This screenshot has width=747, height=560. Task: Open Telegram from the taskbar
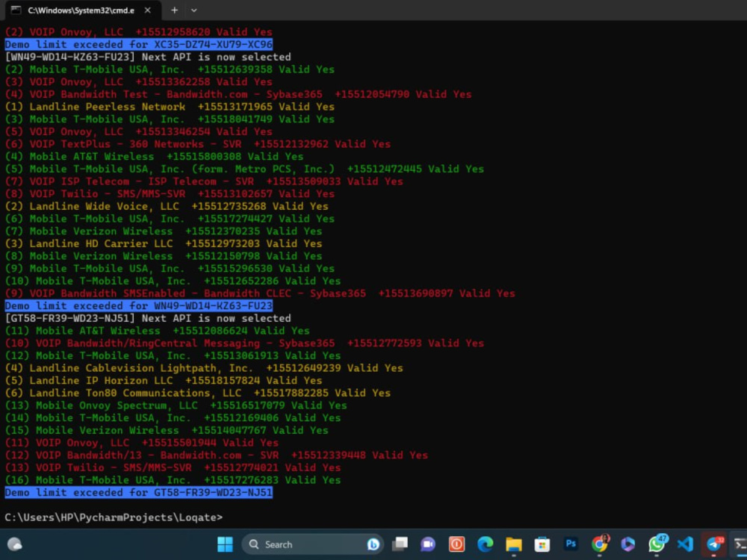[x=713, y=544]
